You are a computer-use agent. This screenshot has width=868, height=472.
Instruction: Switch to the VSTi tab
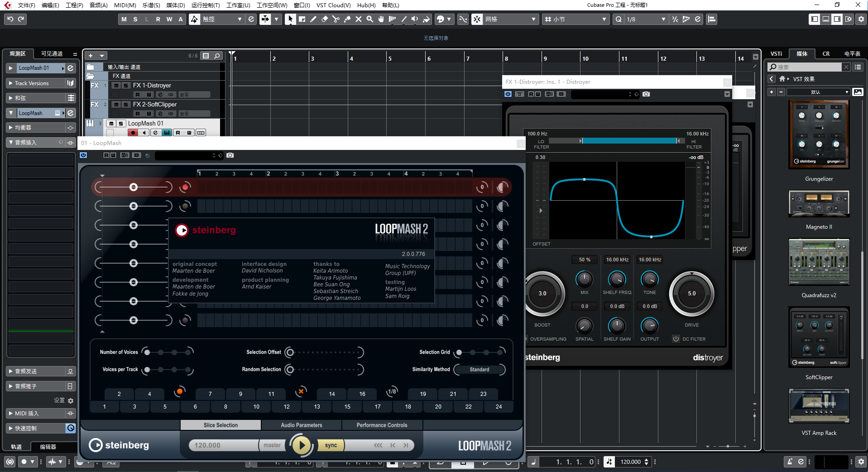click(777, 53)
